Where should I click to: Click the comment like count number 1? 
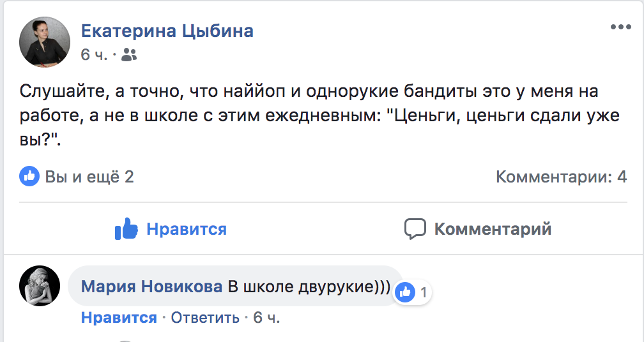tap(422, 294)
